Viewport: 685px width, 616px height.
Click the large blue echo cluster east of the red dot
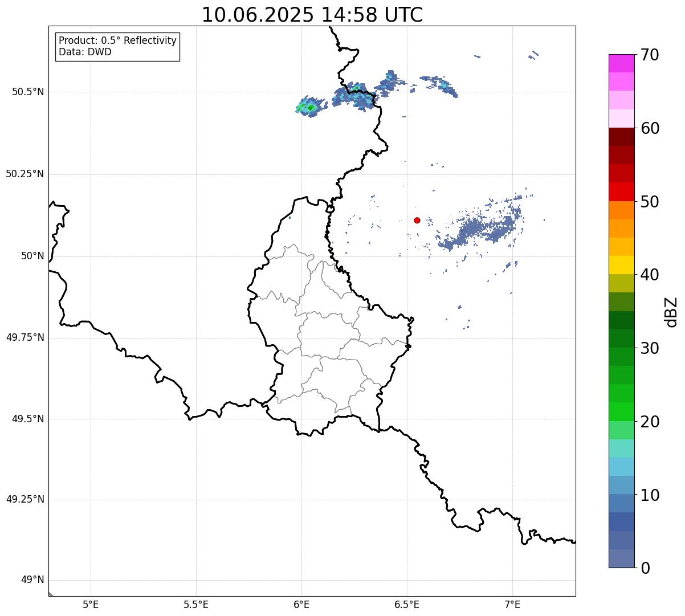[x=479, y=228]
